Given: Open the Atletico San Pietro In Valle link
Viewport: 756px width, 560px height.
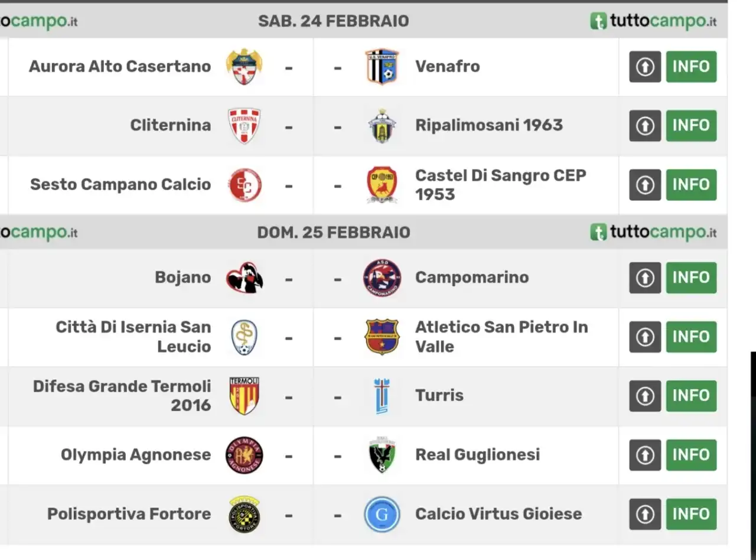Looking at the screenshot, I should point(501,337).
